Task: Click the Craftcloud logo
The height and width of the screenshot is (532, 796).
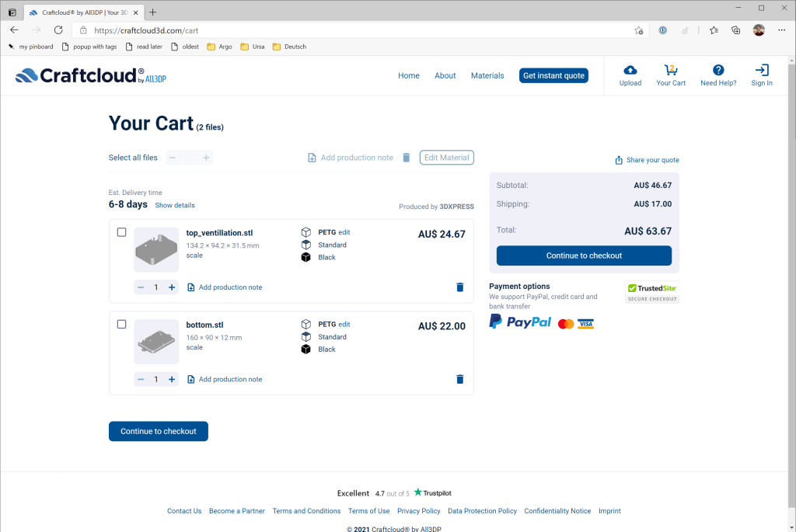Action: [89, 75]
